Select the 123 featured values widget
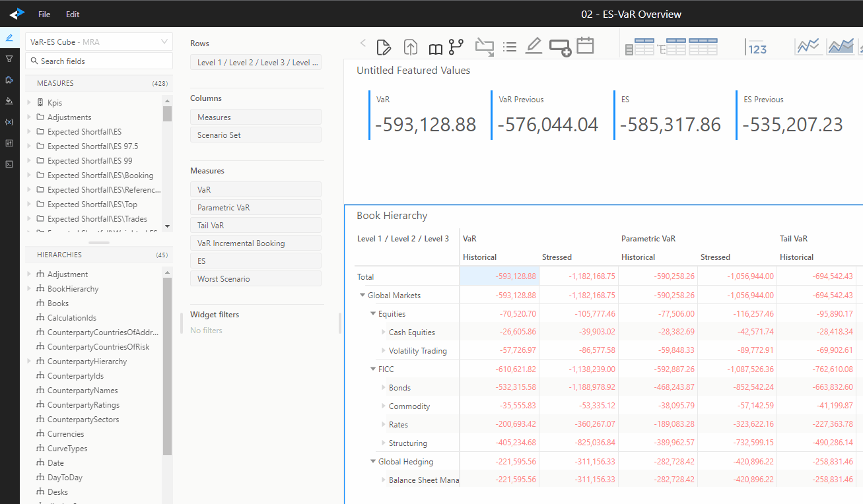 [756, 47]
